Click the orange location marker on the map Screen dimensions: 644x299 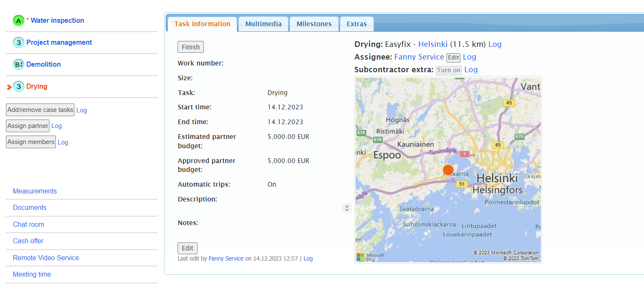448,170
